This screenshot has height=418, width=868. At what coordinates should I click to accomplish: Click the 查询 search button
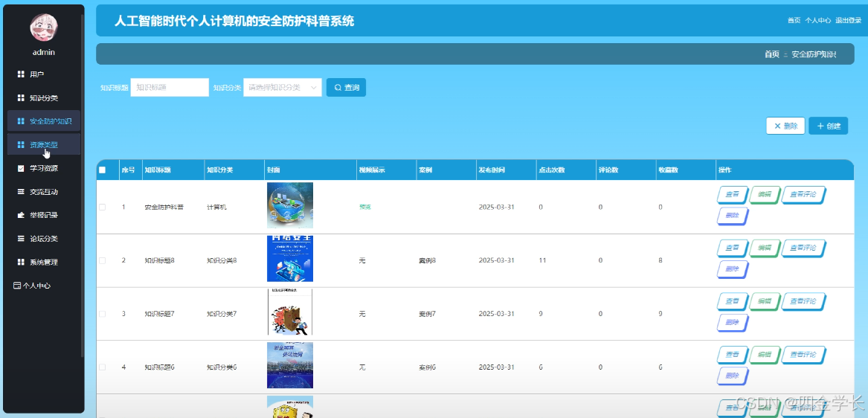coord(346,88)
